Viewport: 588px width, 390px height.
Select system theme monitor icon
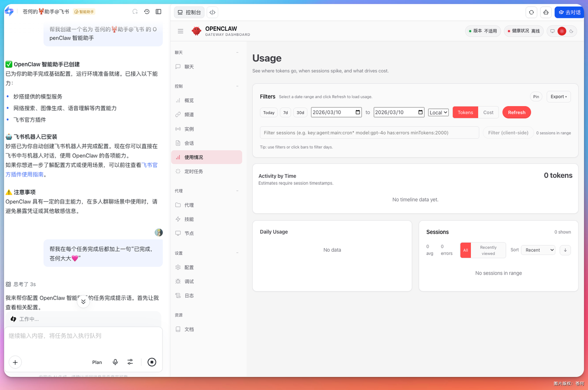[x=553, y=31]
